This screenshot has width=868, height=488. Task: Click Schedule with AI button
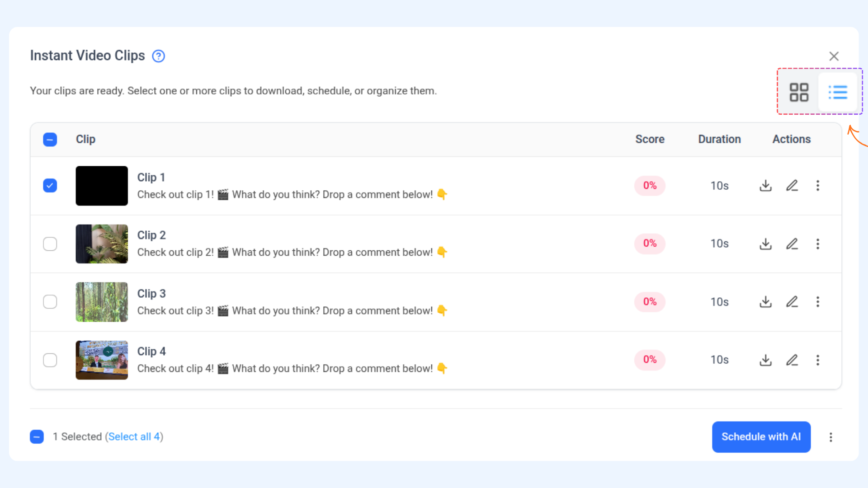point(761,437)
